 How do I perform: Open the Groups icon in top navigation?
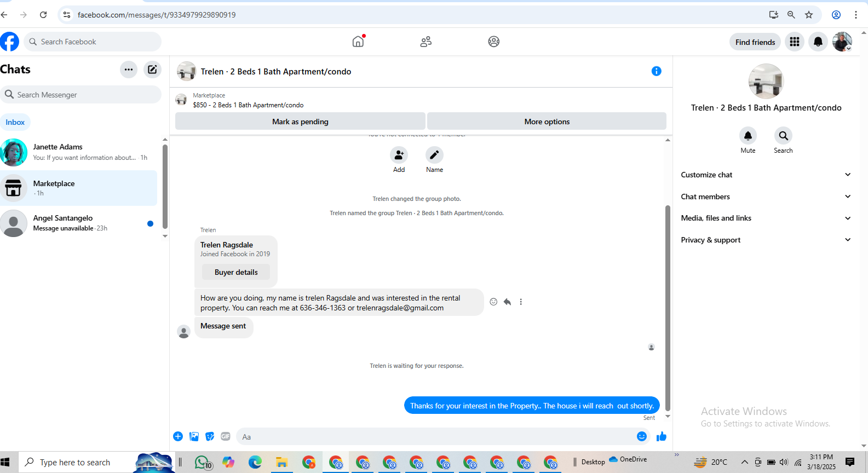[494, 42]
